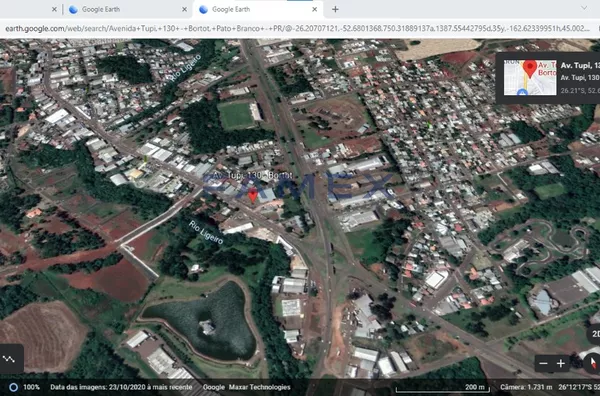Viewport: 600px width, 396px height.
Task: Zoom in with the plus button
Action: (561, 363)
